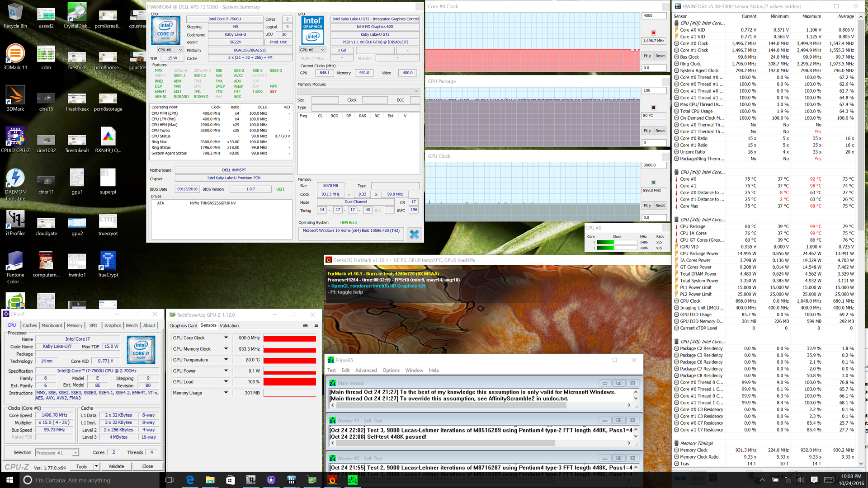Click GPU Clock graph teal color square
The image size is (868, 488).
point(654,182)
